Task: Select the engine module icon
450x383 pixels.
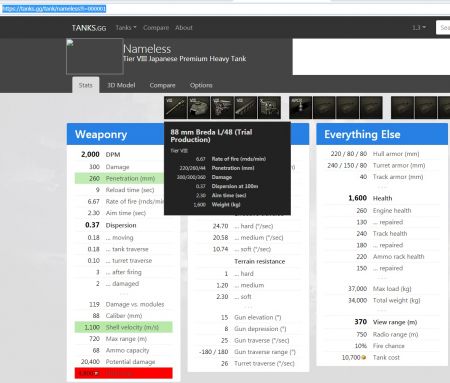Action: pos(222,107)
